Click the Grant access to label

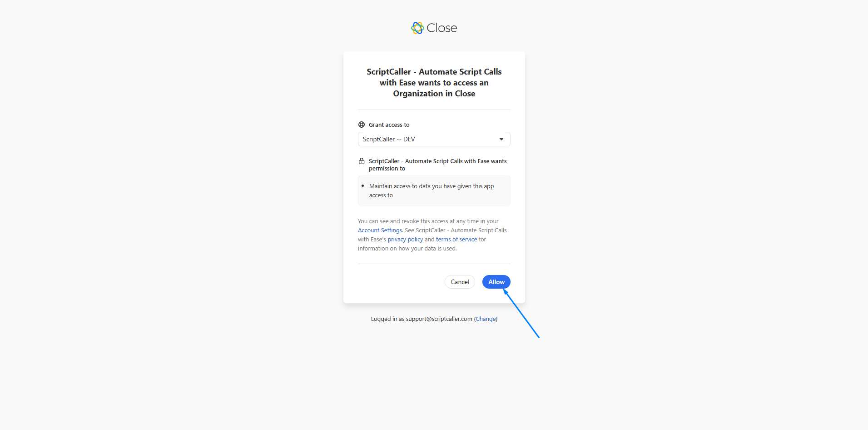(x=389, y=125)
